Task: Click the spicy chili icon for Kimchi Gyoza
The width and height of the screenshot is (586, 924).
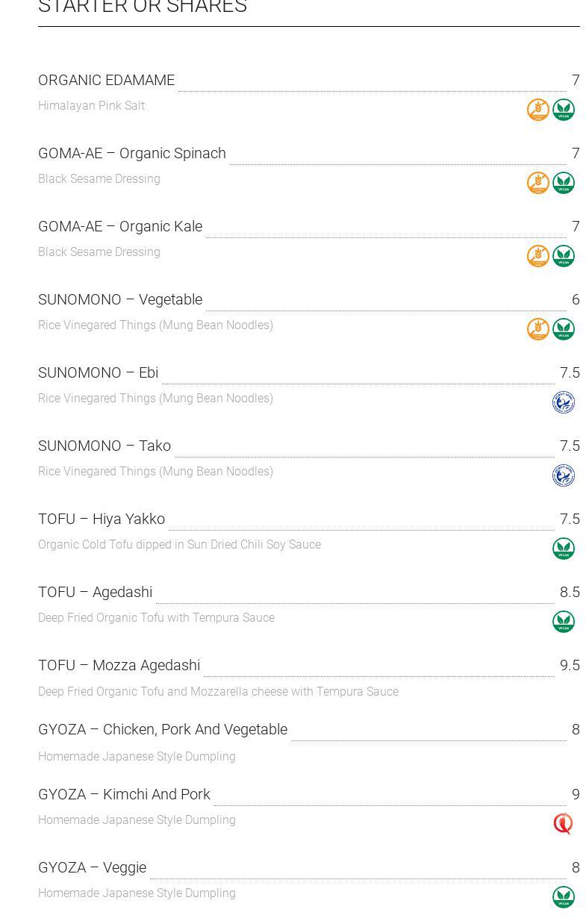Action: click(563, 823)
